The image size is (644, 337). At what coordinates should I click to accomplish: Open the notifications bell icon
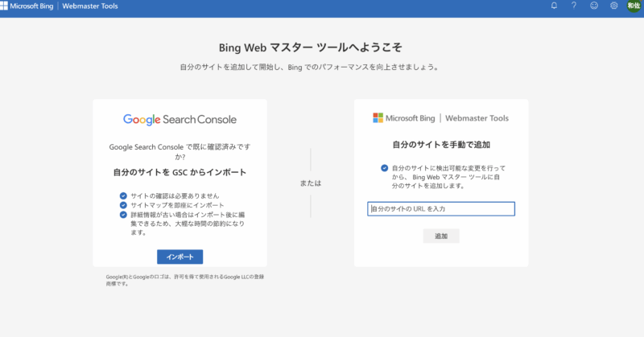coord(554,6)
